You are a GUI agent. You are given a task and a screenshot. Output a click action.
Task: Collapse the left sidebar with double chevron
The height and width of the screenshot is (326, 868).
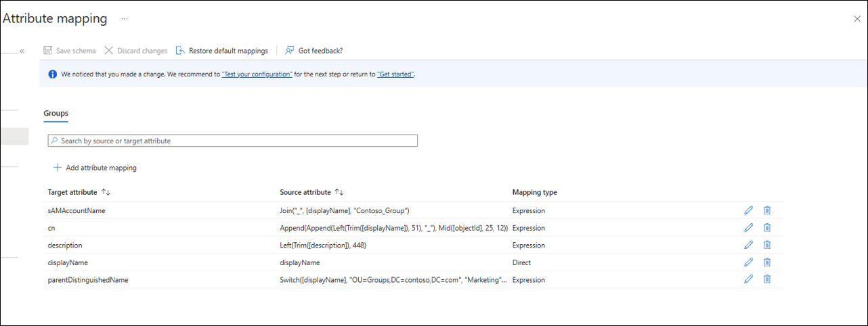pos(22,51)
